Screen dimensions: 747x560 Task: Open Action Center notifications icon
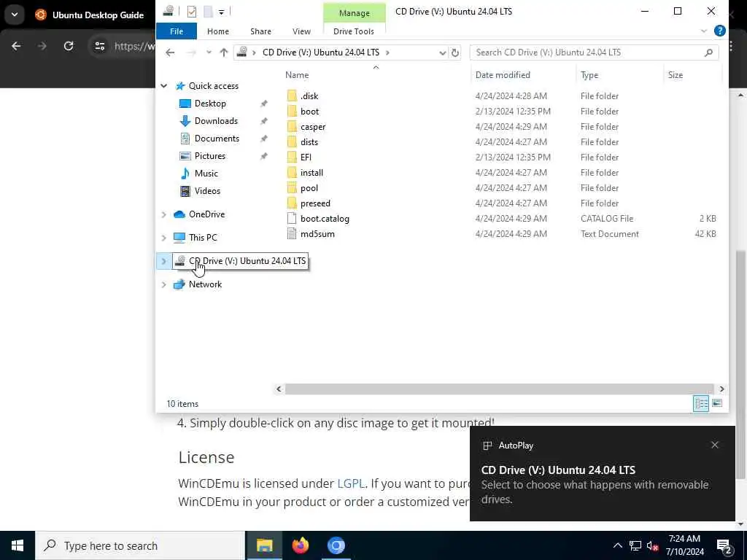(x=724, y=546)
